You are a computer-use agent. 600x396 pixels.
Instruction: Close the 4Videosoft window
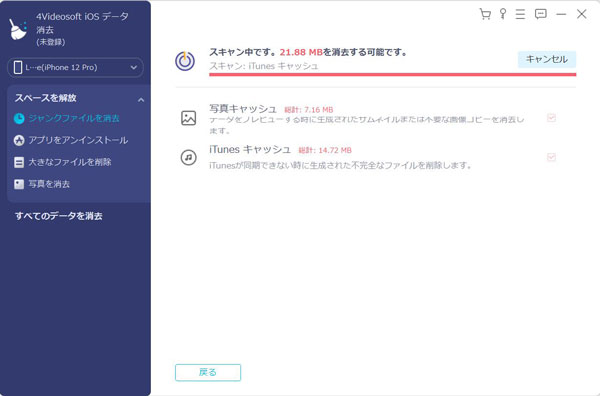pos(582,14)
